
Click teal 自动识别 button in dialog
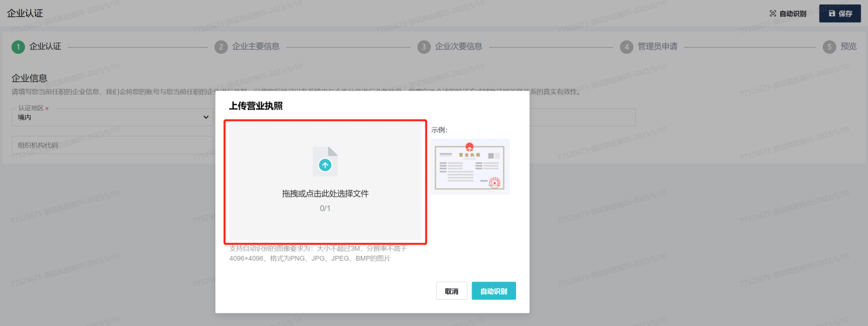tap(493, 291)
